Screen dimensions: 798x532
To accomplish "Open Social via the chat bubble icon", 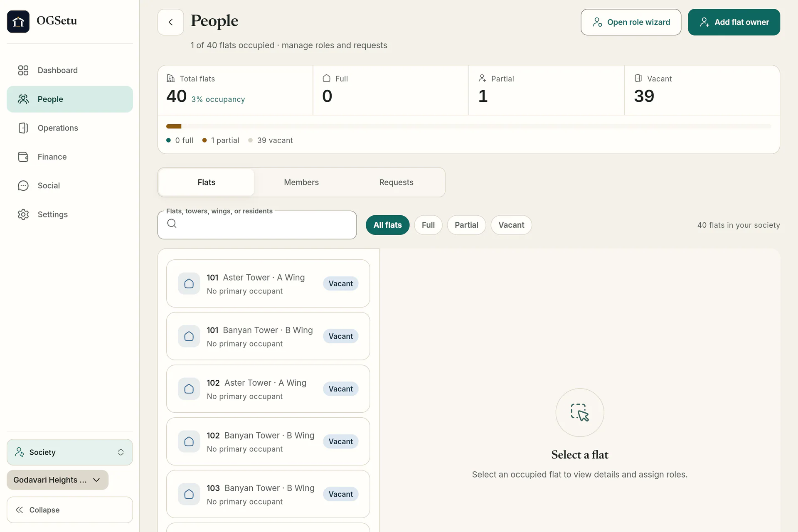I will (23, 186).
